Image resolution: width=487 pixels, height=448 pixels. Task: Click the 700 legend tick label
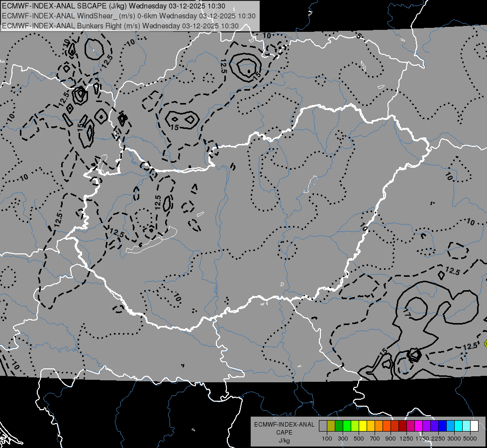point(375,439)
